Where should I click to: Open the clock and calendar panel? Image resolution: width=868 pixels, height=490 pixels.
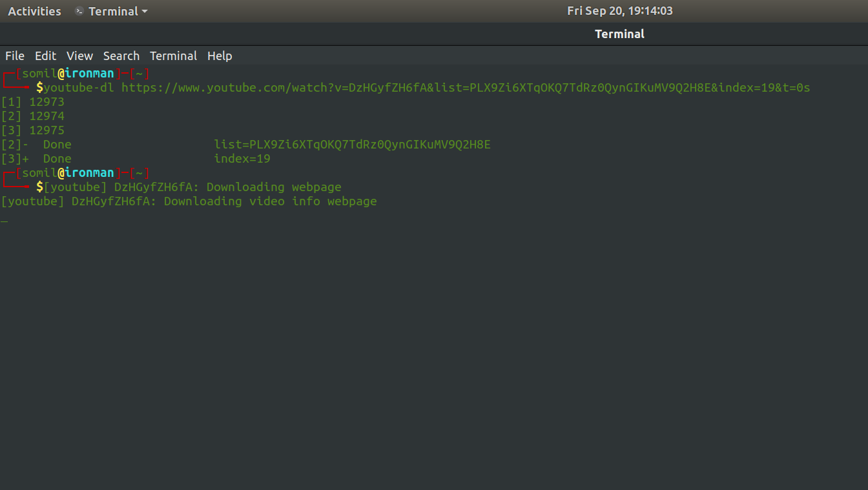point(619,11)
